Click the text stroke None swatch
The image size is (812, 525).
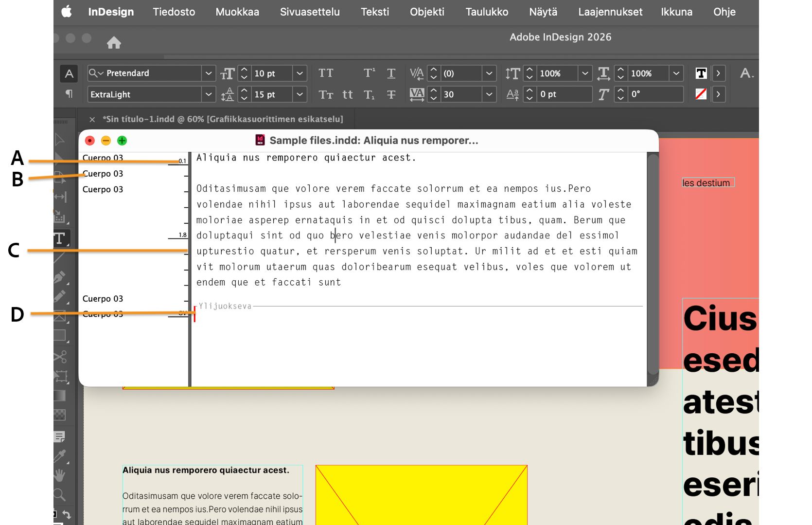pos(701,94)
